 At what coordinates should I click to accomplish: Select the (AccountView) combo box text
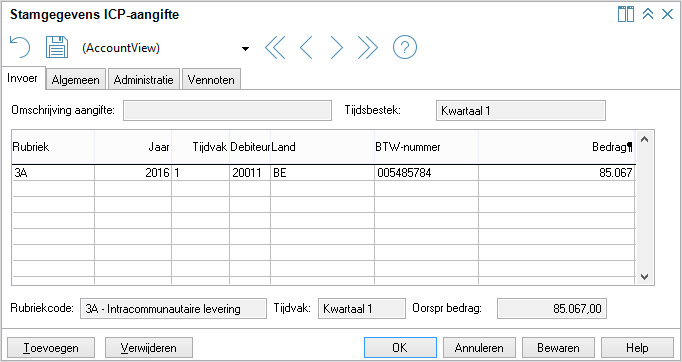[x=121, y=48]
